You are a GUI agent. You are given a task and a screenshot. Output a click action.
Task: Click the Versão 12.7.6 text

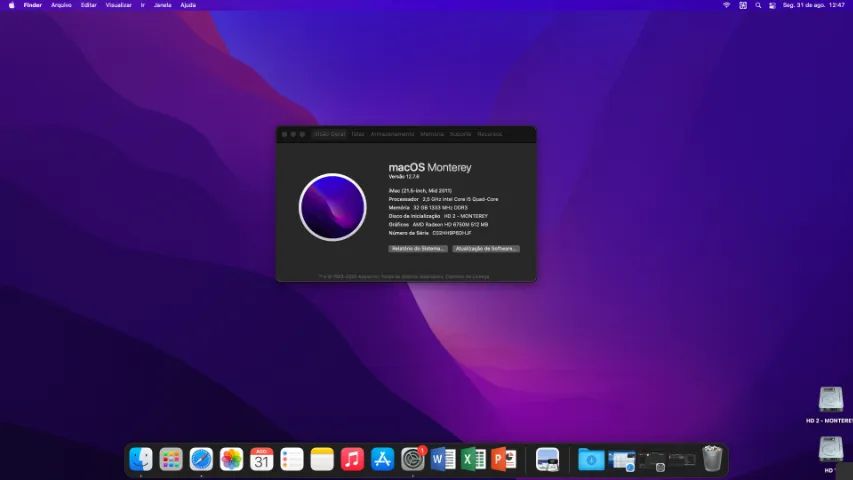[404, 177]
